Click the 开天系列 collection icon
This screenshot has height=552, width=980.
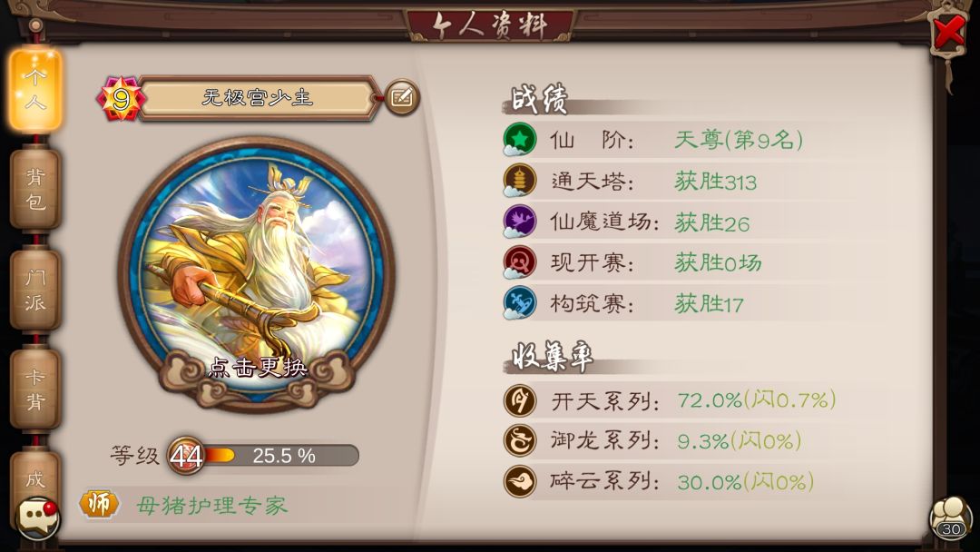(x=520, y=400)
